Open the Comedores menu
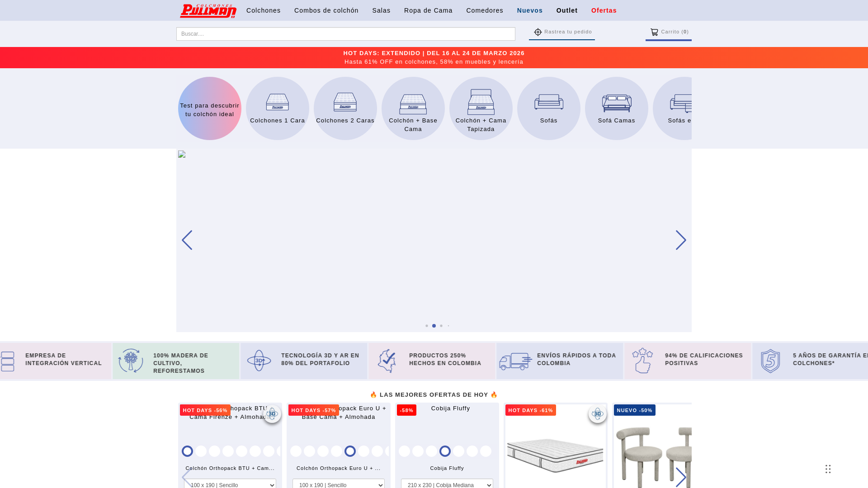This screenshot has width=868, height=488. click(485, 10)
